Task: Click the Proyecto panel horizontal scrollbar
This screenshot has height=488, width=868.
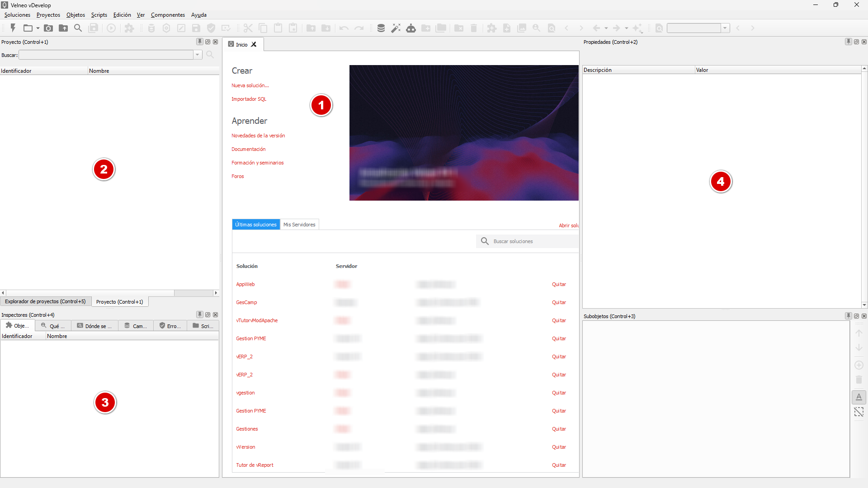Action: [90, 293]
